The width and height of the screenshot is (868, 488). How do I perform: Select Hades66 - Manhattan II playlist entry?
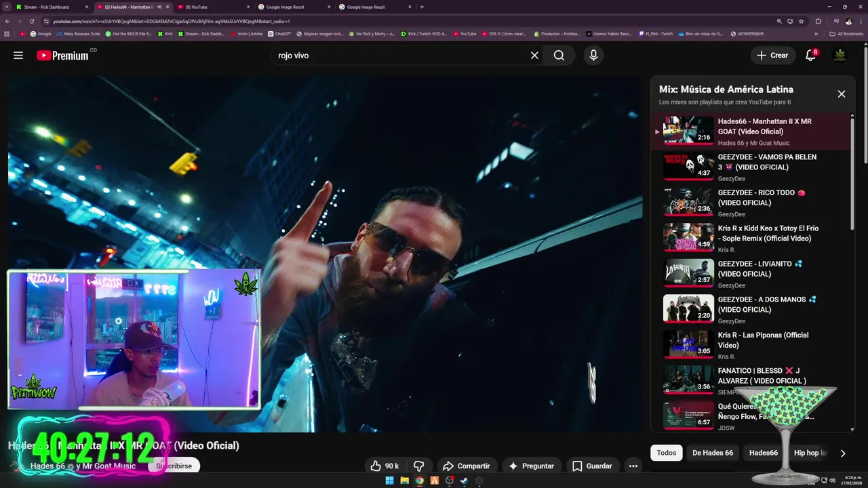coord(751,131)
